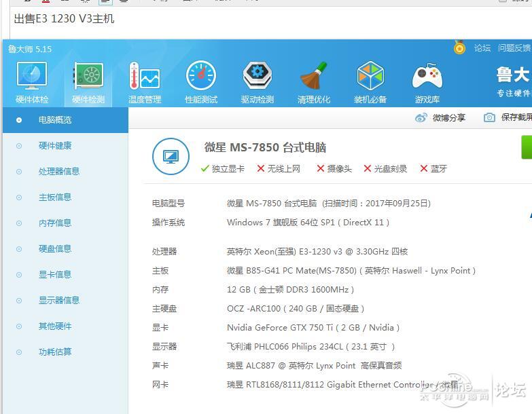The width and height of the screenshot is (532, 414).
Task: Click 独立显卡 checkmark status
Action: tap(222, 168)
